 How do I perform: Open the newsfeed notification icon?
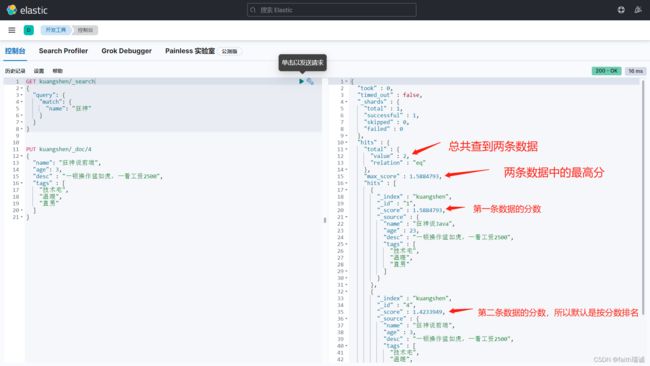coord(638,10)
